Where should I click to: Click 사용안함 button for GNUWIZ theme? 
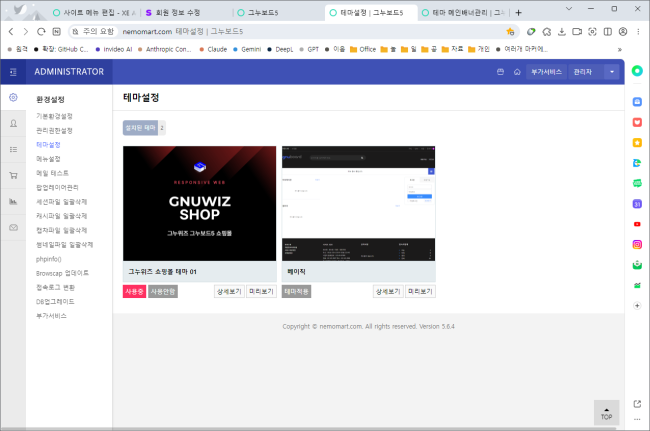tap(163, 291)
